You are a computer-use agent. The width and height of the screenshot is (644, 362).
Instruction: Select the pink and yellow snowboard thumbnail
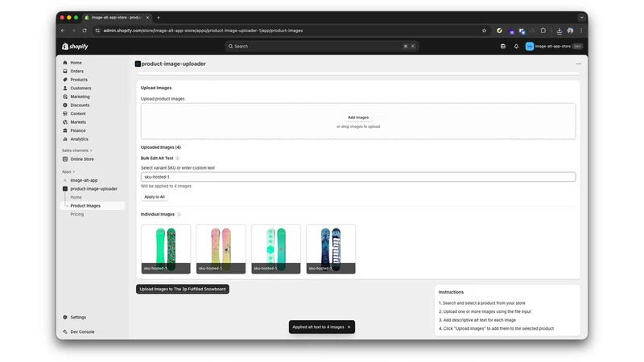tap(221, 249)
